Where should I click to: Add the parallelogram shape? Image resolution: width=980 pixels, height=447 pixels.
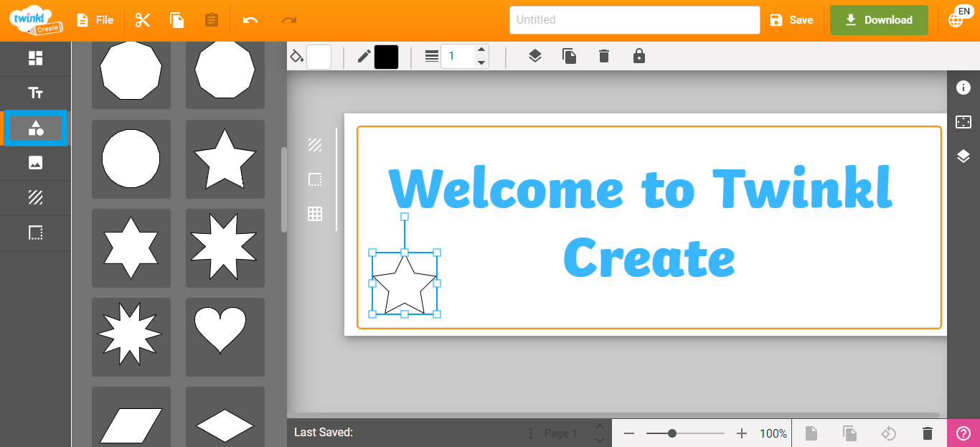click(131, 418)
